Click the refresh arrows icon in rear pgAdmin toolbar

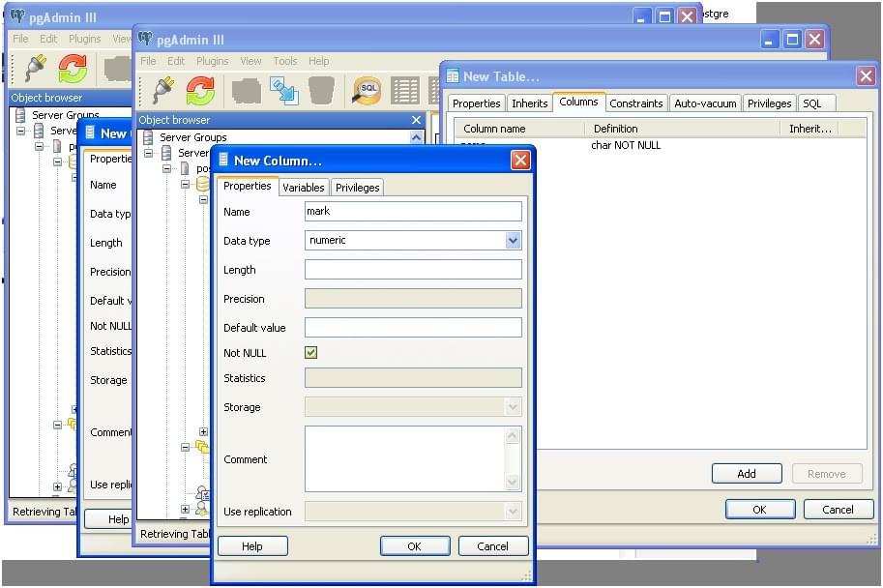[73, 68]
